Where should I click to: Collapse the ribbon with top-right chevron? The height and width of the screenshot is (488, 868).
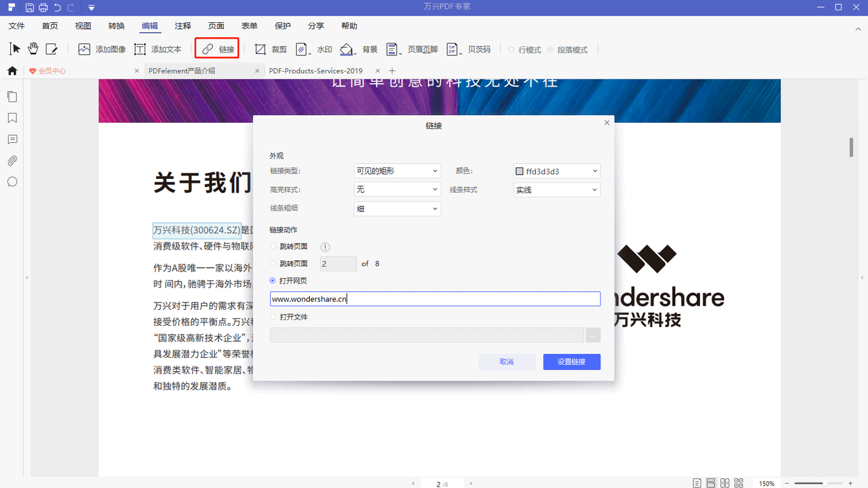point(858,29)
